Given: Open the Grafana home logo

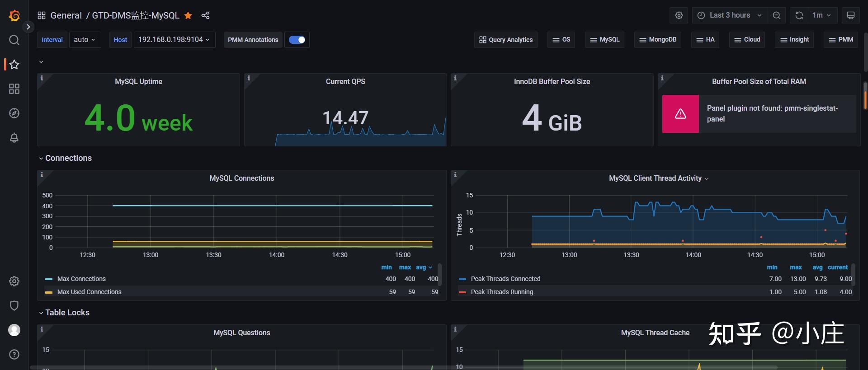Looking at the screenshot, I should [14, 16].
